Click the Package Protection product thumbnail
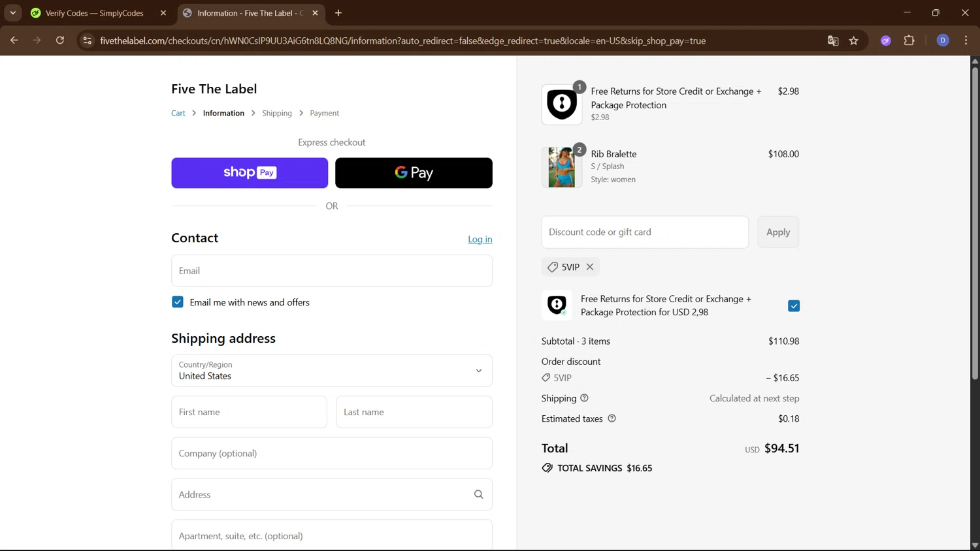The height and width of the screenshot is (551, 980). [x=562, y=104]
